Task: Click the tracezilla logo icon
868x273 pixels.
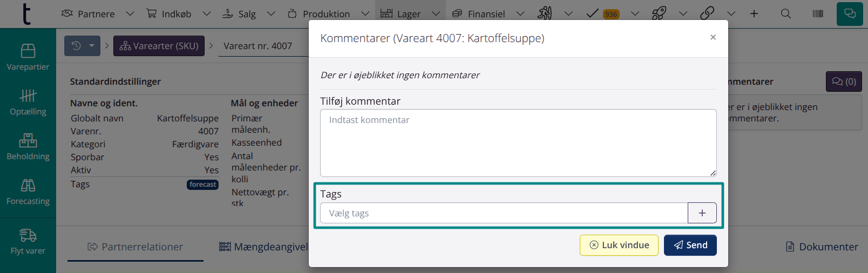Action: coord(26,14)
